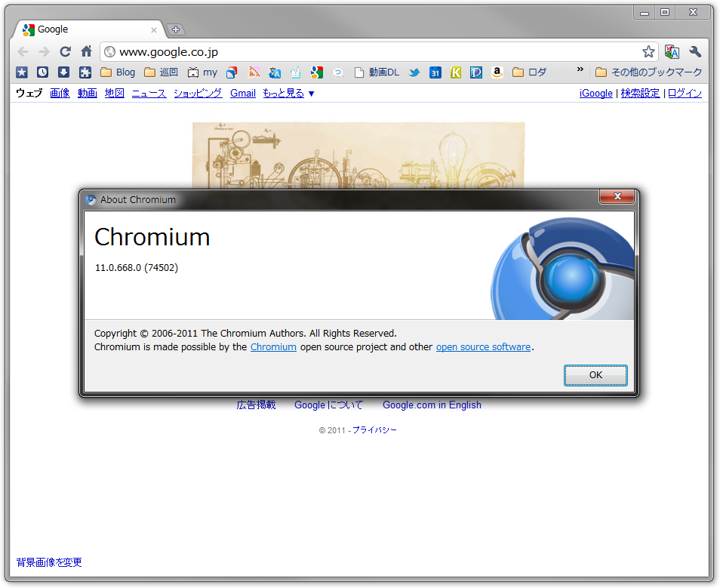Image resolution: width=720 pixels, height=588 pixels.
Task: Open the Twitter bird bookmark
Action: tap(414, 72)
